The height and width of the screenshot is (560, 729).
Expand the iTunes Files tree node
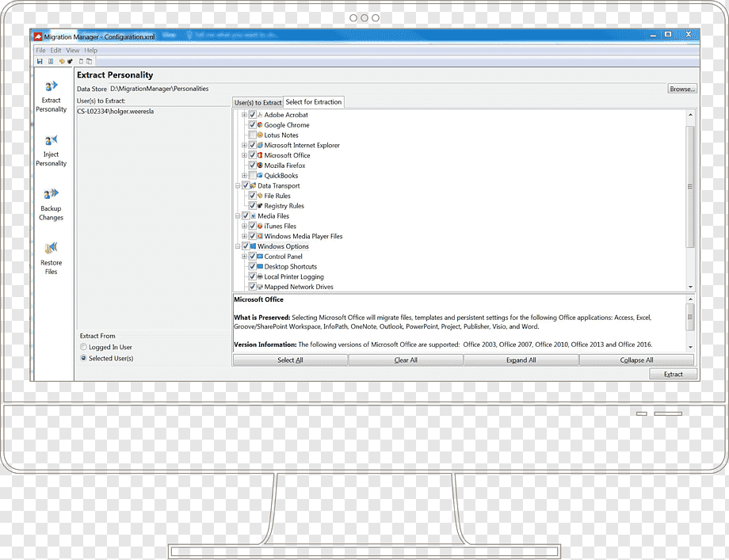pyautogui.click(x=244, y=227)
